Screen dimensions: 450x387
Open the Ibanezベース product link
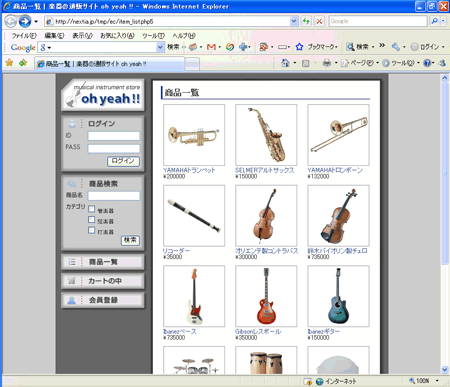pyautogui.click(x=180, y=331)
